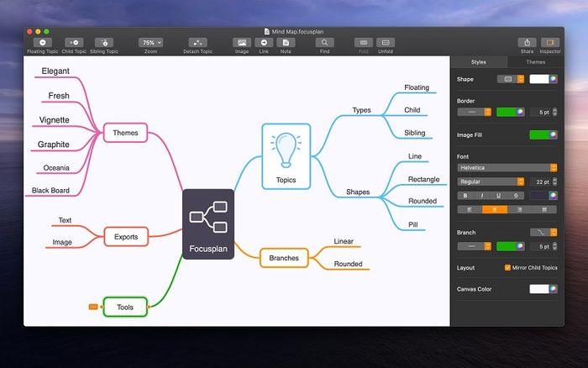Insert an Image via toolbar icon

pyautogui.click(x=242, y=42)
